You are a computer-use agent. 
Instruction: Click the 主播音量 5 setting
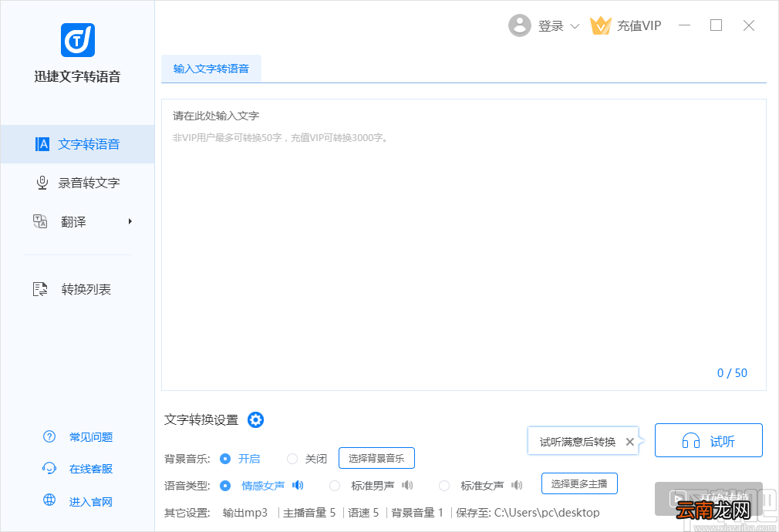tap(309, 513)
